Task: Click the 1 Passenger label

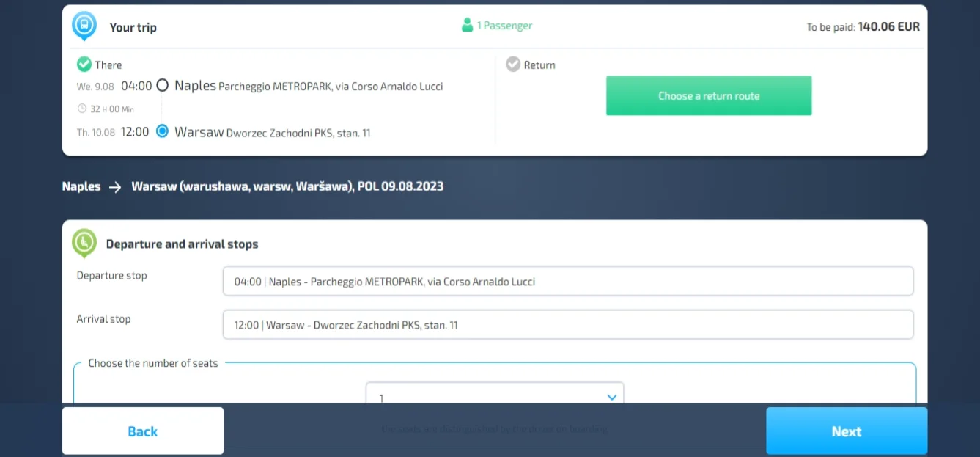Action: tap(504, 26)
